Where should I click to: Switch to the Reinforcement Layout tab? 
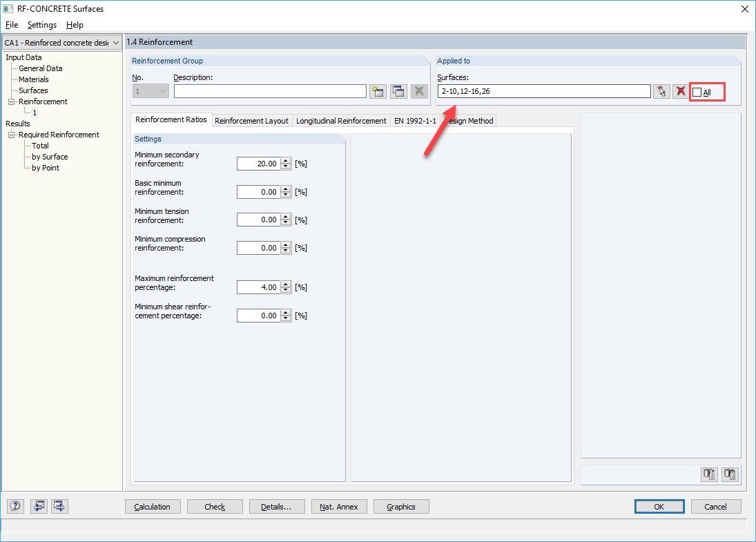pos(252,121)
